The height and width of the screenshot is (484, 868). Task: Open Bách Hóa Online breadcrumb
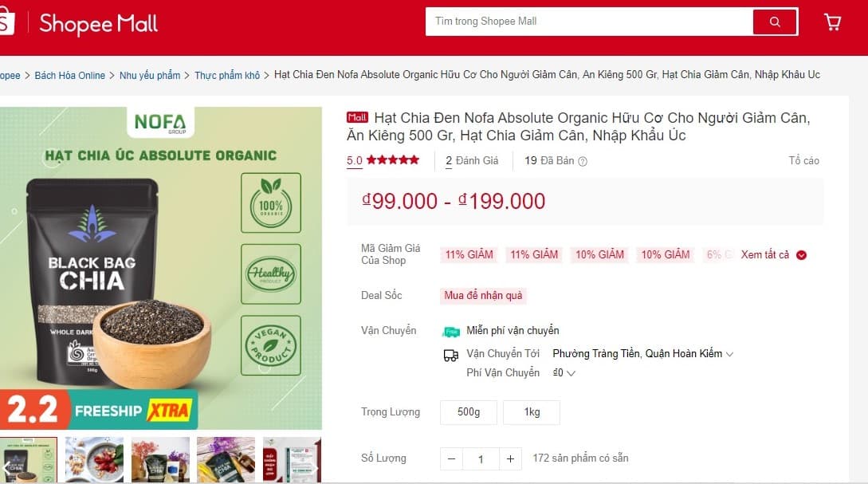(70, 75)
